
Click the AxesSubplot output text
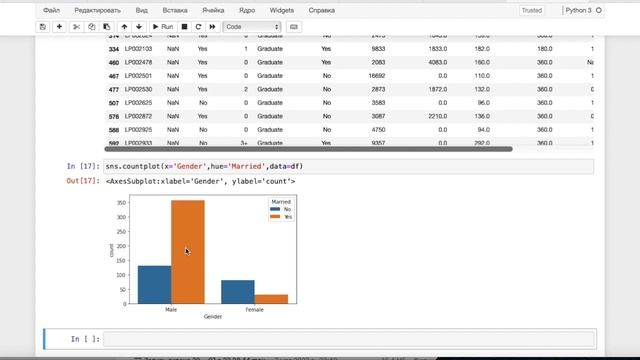point(200,181)
